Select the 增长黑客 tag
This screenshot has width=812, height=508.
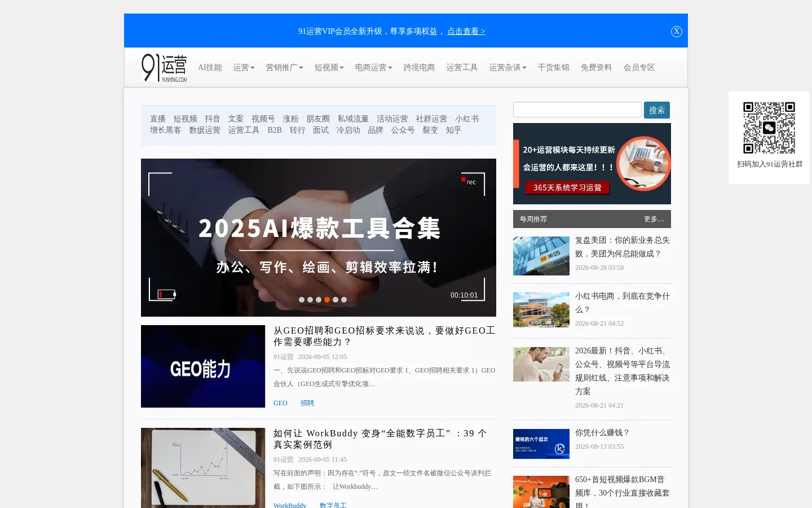pos(166,130)
